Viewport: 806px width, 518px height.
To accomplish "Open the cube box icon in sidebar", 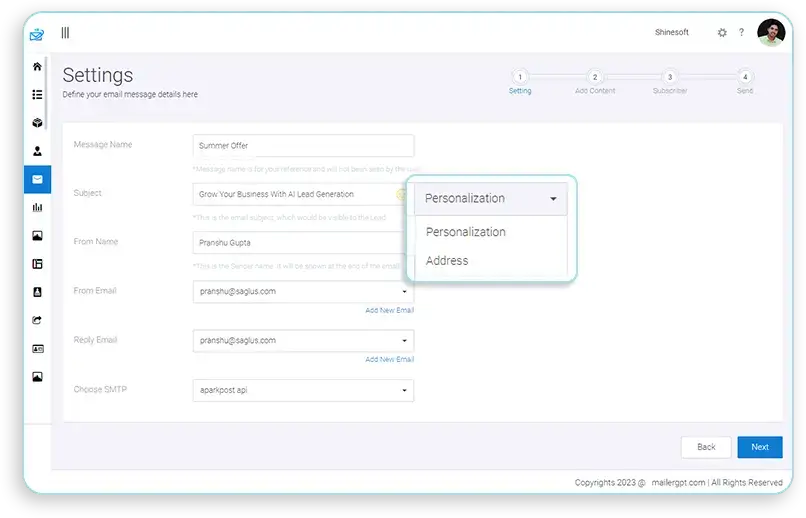I will point(37,123).
